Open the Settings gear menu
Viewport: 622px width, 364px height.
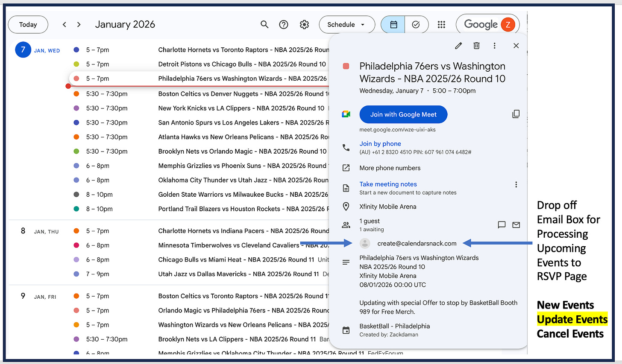pyautogui.click(x=304, y=25)
